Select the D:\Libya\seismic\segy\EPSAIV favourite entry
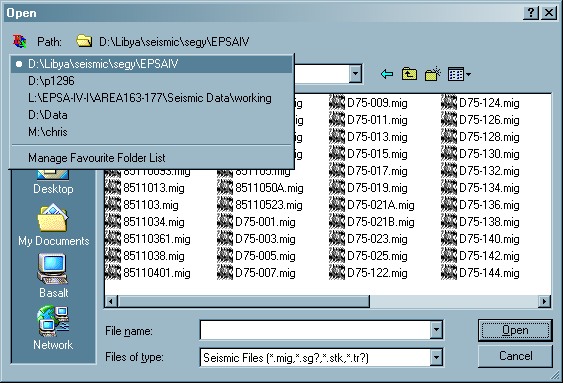564x385 pixels. click(x=151, y=64)
